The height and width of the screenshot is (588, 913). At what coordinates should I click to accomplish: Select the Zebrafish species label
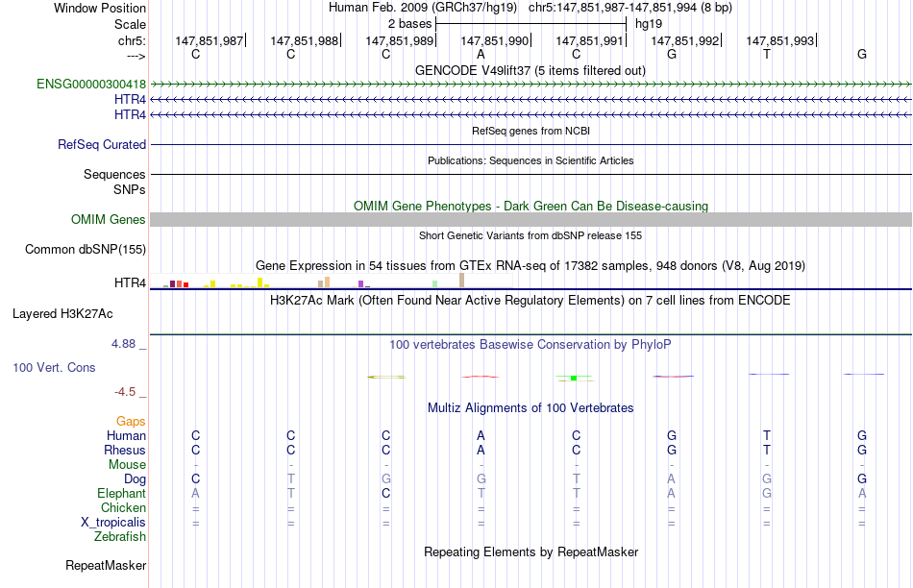pos(120,537)
